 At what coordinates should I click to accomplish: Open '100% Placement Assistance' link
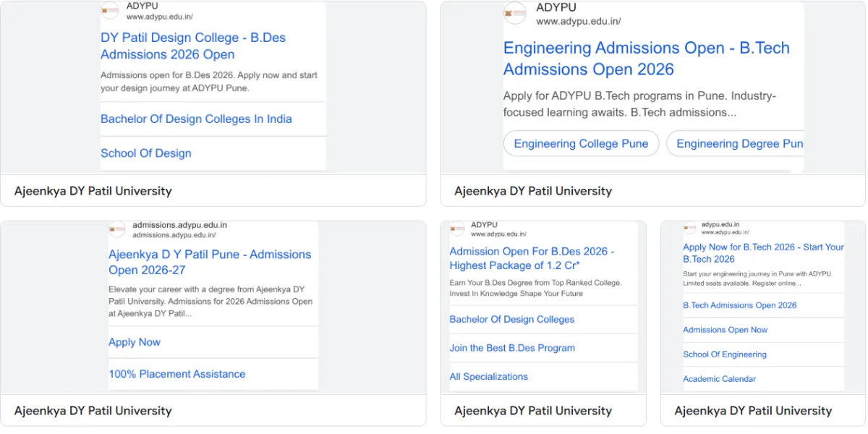tap(176, 374)
